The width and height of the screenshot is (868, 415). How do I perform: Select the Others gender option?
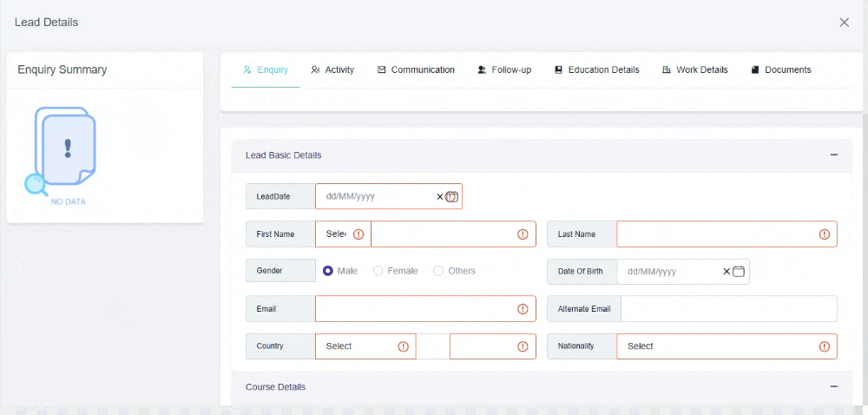[x=438, y=271]
